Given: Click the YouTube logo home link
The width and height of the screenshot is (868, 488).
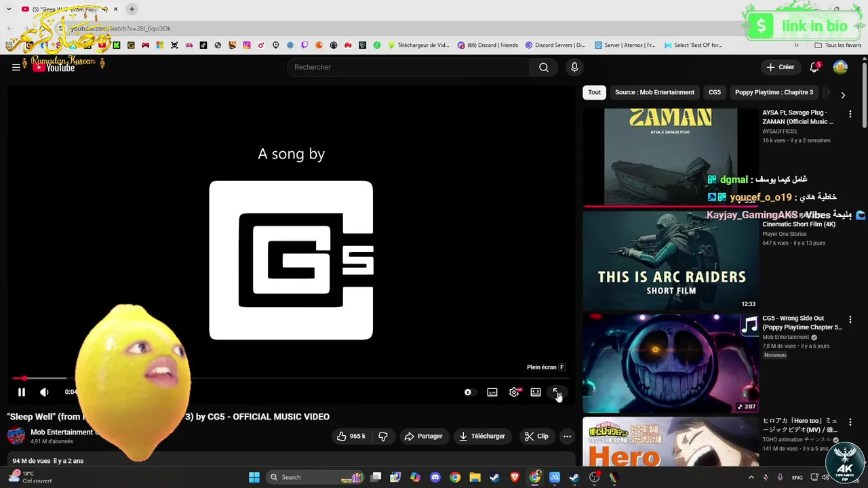Looking at the screenshot, I should tap(54, 67).
